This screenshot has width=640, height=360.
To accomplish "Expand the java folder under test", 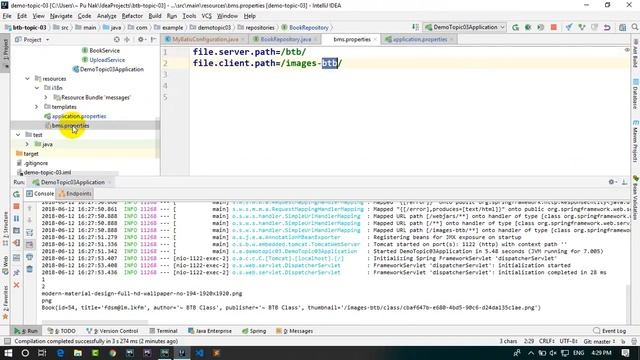I will coord(27,144).
